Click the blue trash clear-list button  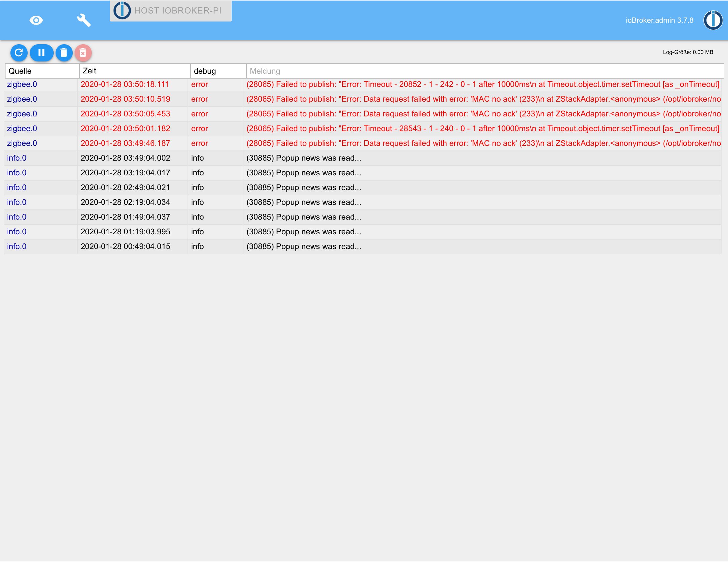pos(64,53)
